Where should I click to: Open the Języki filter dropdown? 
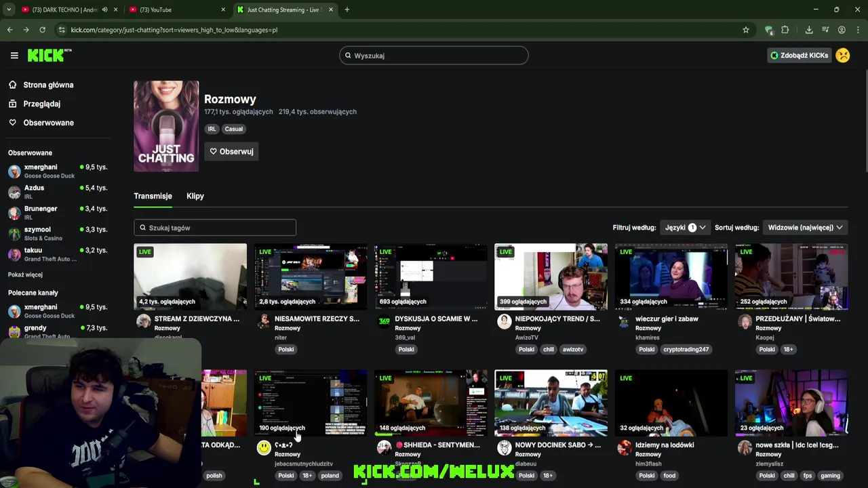[x=685, y=228]
